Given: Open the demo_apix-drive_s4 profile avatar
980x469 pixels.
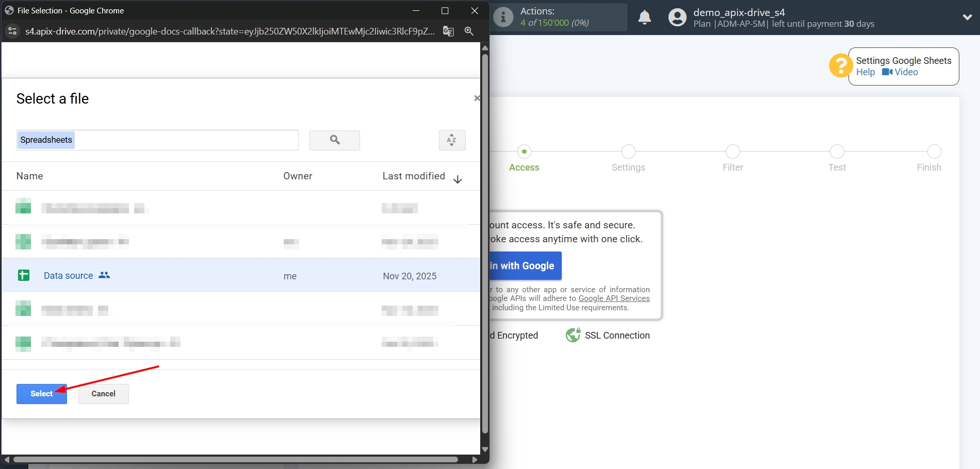Looking at the screenshot, I should [676, 17].
